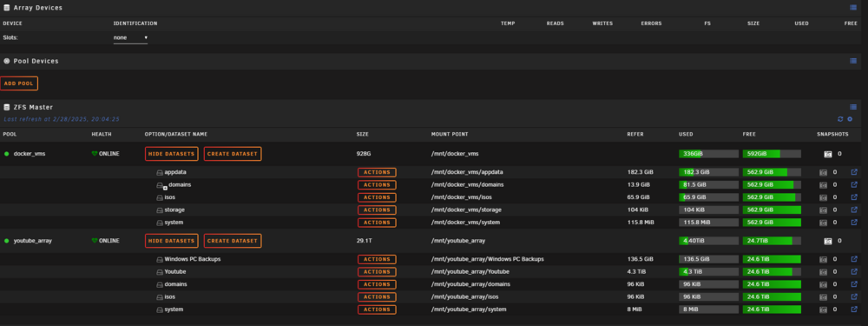Click the ZFS Master list view icon
868x326 pixels.
(x=853, y=106)
